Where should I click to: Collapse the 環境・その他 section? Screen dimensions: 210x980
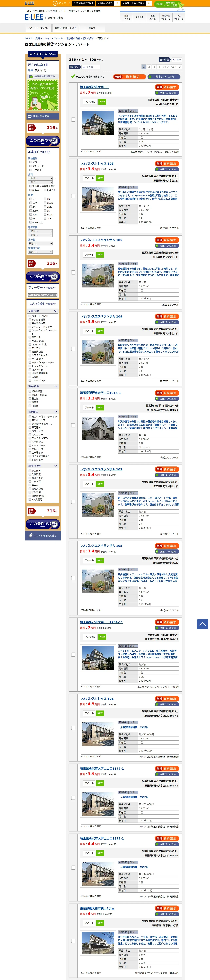[43, 466]
